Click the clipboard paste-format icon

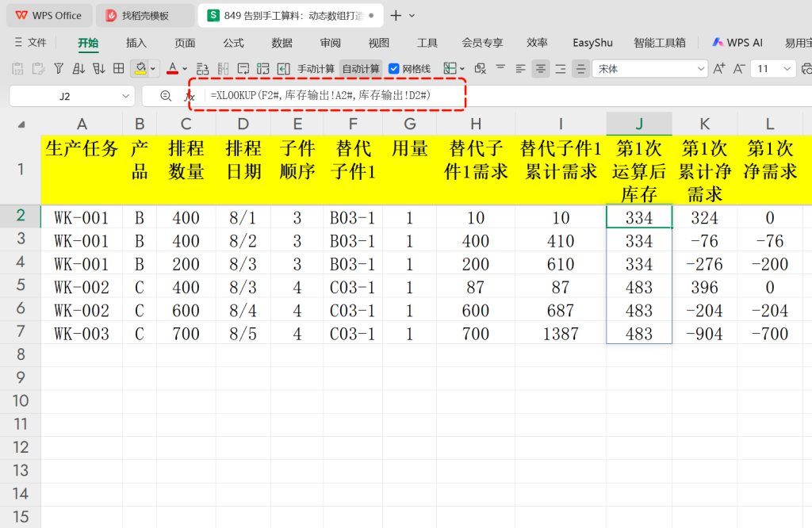(x=38, y=69)
